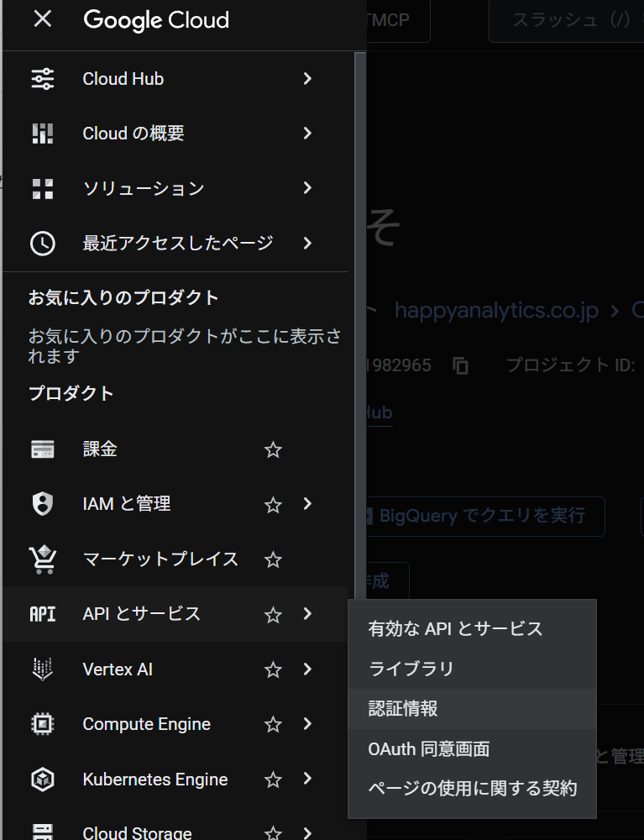Expand the IAM と管理 submenu arrow
Viewport: 644px width, 840px height.
tap(307, 504)
